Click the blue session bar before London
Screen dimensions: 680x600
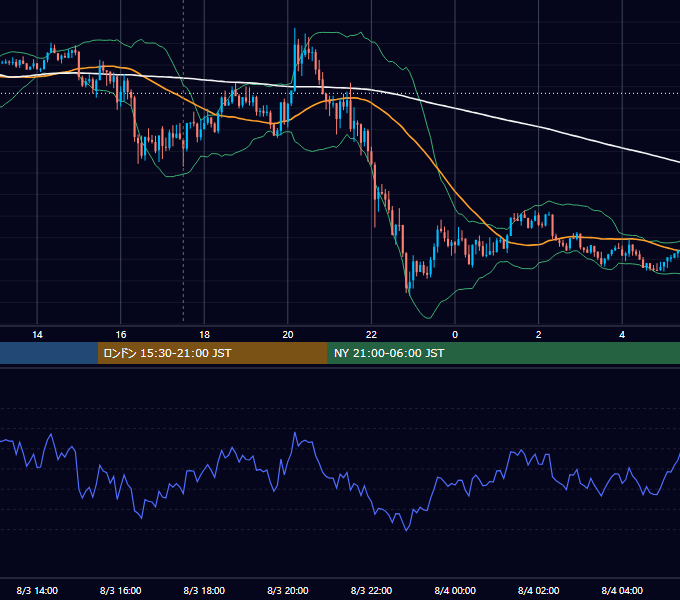click(49, 353)
